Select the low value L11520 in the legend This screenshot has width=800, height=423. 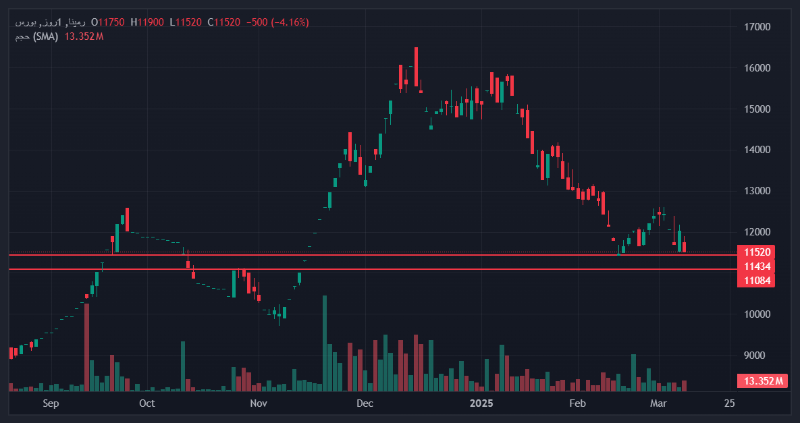(186, 22)
